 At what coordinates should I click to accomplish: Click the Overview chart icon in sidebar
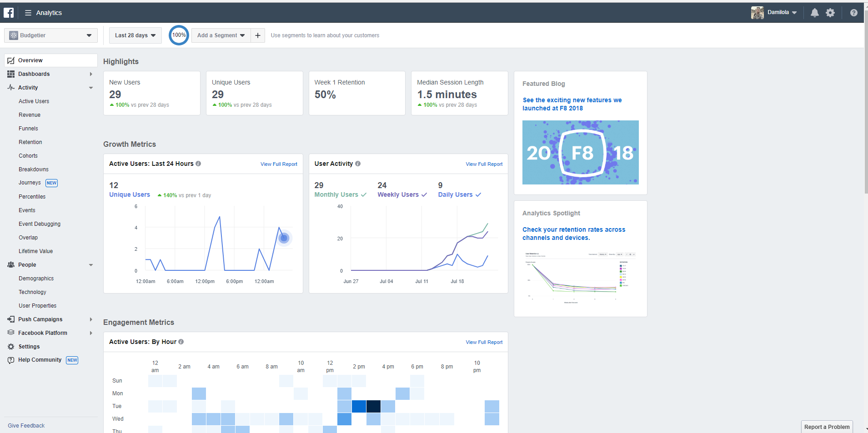[11, 60]
